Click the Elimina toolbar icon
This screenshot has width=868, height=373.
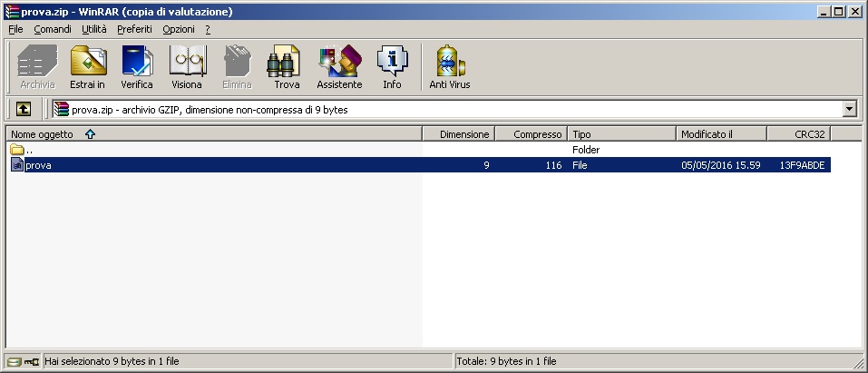coord(237,67)
